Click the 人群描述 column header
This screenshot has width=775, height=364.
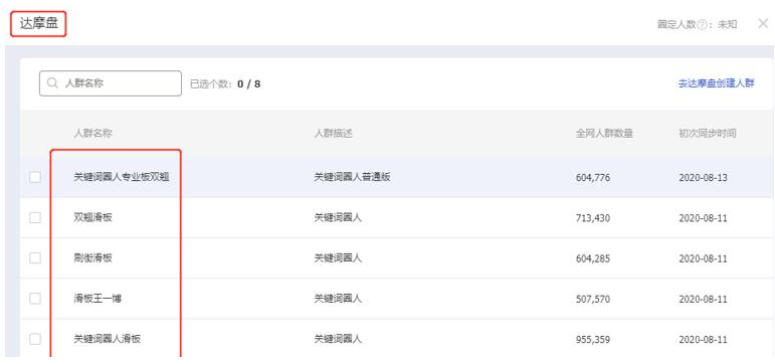(x=333, y=134)
